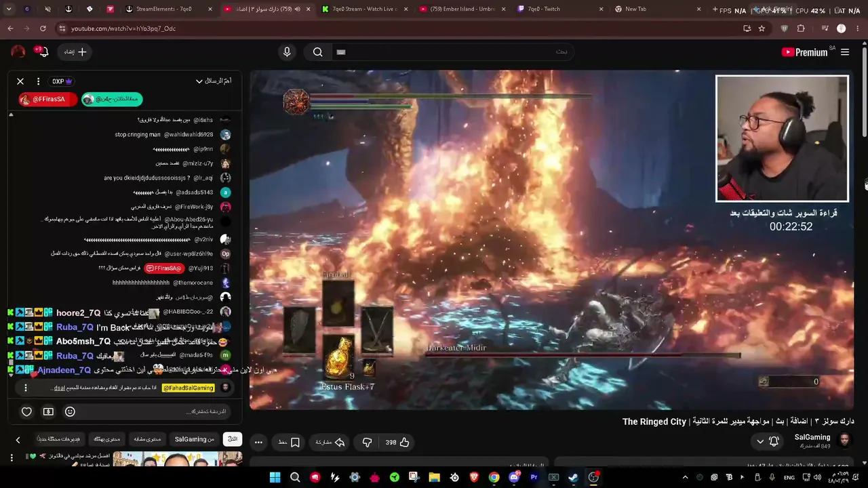Switch the ENG keyboard language
The image size is (868, 488).
789,477
